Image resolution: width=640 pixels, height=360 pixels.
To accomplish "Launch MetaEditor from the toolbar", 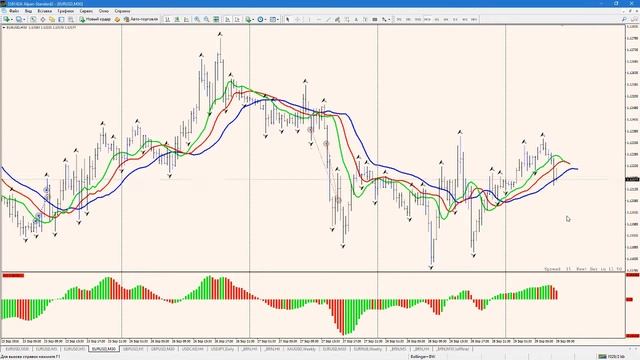I will [117, 19].
